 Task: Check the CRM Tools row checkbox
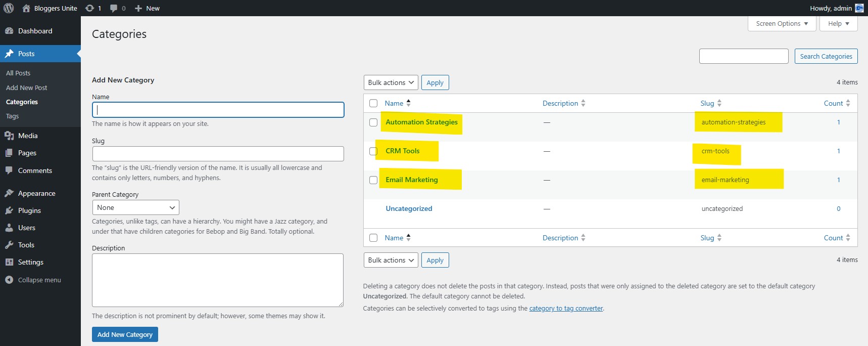pos(373,151)
